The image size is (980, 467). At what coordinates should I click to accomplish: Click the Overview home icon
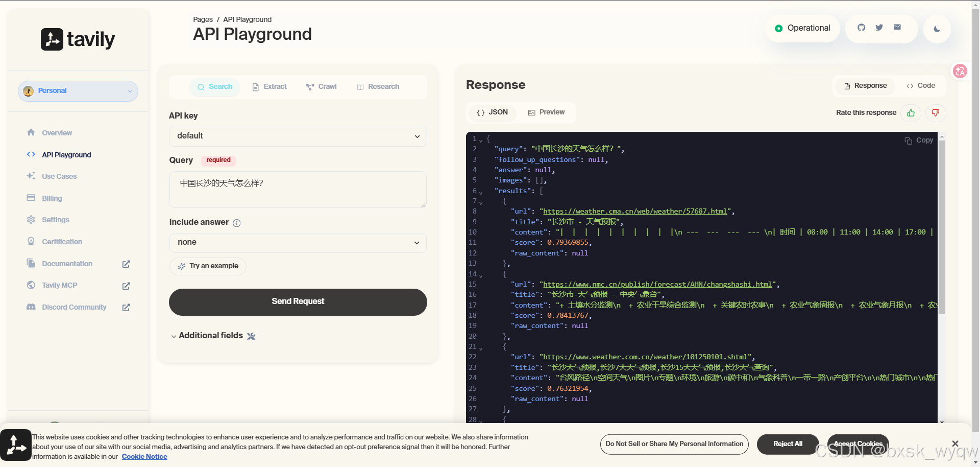[x=31, y=132]
